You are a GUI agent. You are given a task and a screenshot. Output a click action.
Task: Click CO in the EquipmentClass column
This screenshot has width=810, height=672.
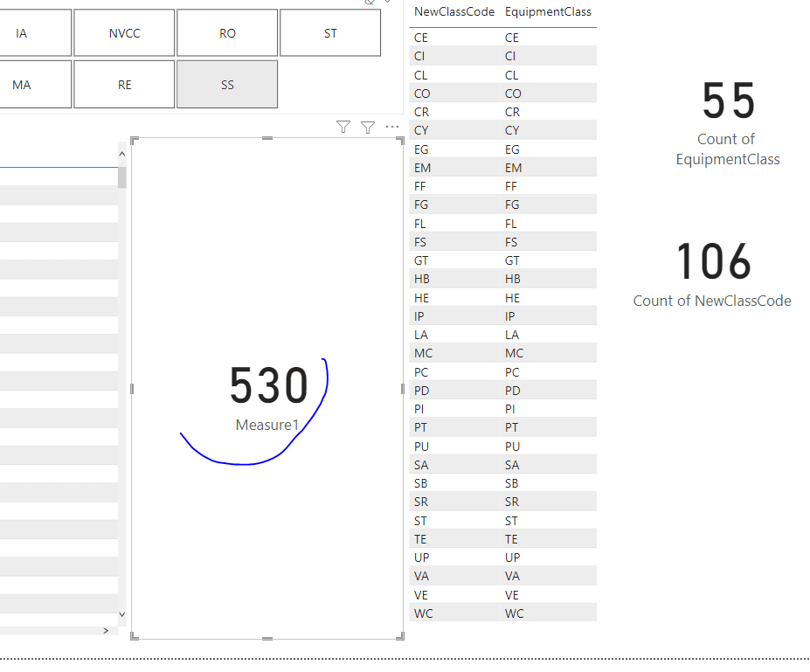click(513, 94)
